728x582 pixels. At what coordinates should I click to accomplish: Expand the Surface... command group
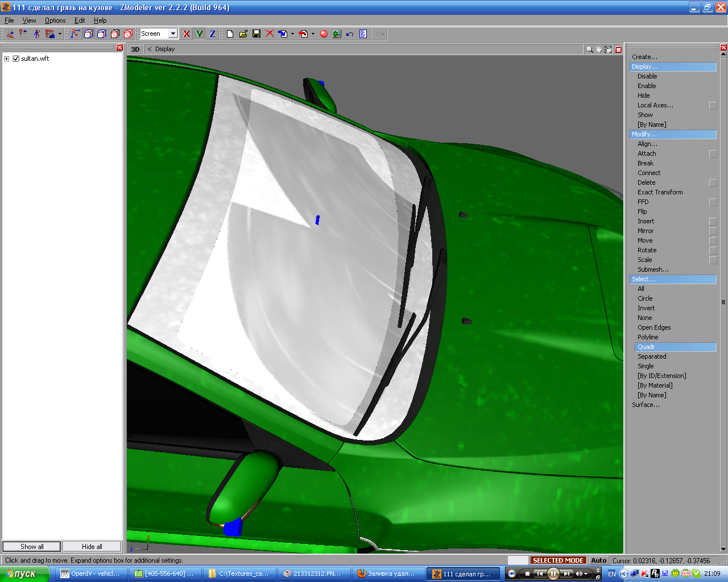coord(646,405)
